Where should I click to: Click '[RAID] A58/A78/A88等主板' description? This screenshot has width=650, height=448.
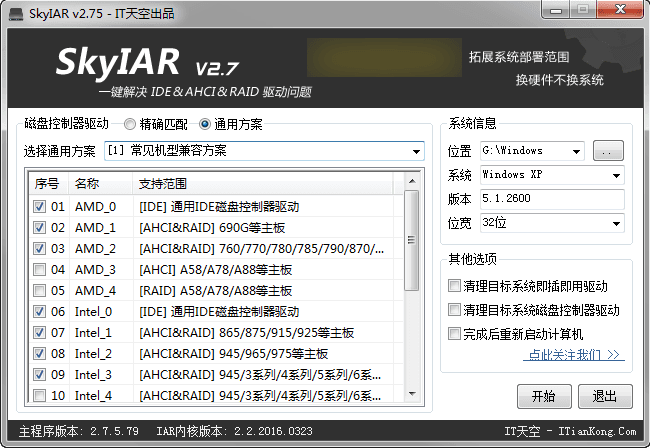[x=216, y=291]
